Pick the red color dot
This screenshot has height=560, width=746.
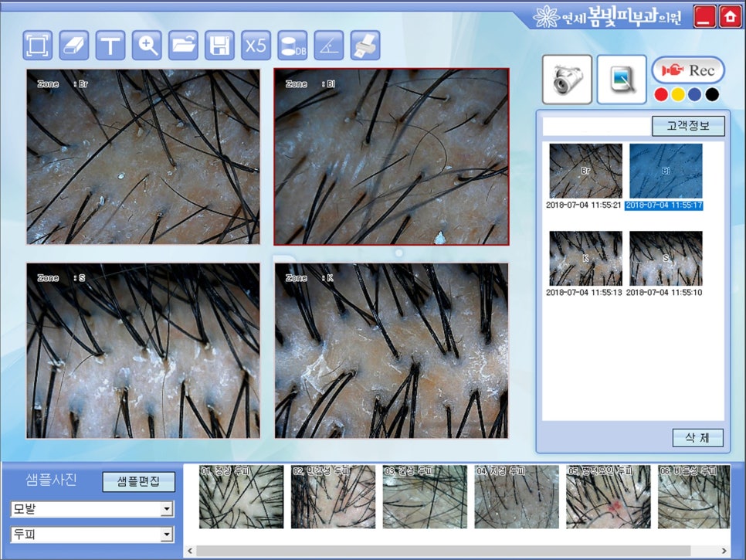pos(660,94)
